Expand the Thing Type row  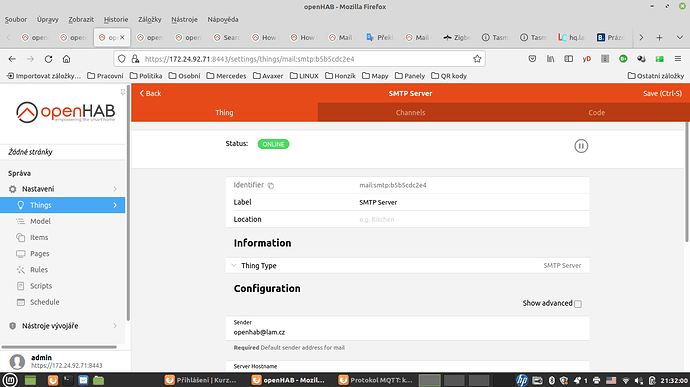pos(407,265)
